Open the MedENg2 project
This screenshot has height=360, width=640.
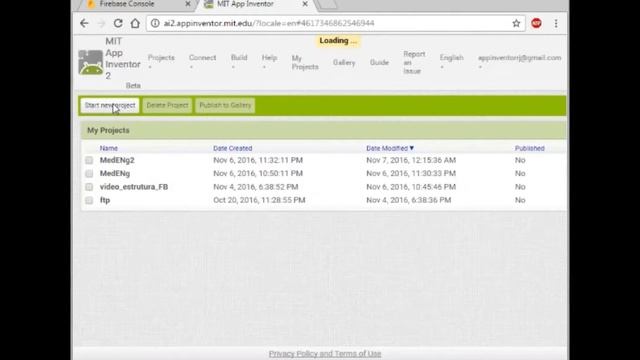(x=117, y=160)
